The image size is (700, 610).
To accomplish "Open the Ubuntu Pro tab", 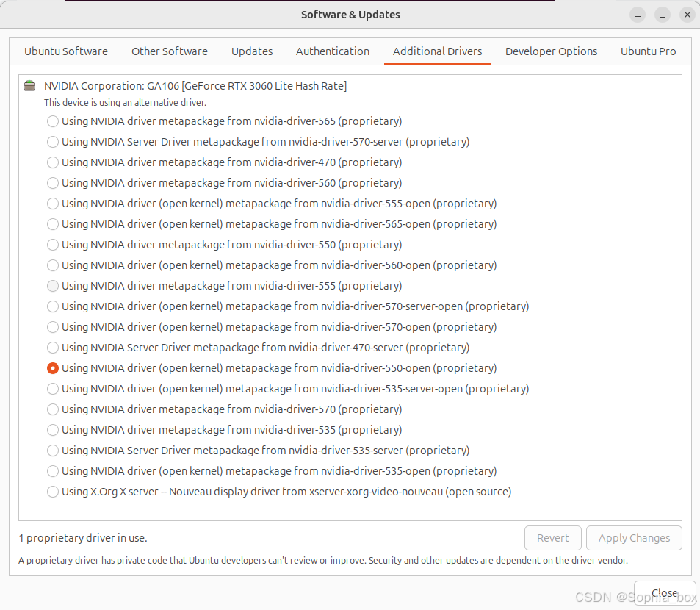I will click(x=648, y=51).
